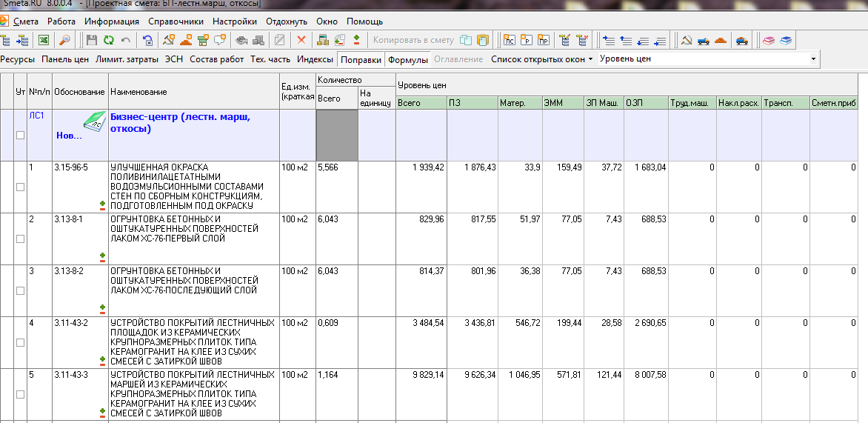
Task: Click the magnifier search icon
Action: tap(65, 40)
